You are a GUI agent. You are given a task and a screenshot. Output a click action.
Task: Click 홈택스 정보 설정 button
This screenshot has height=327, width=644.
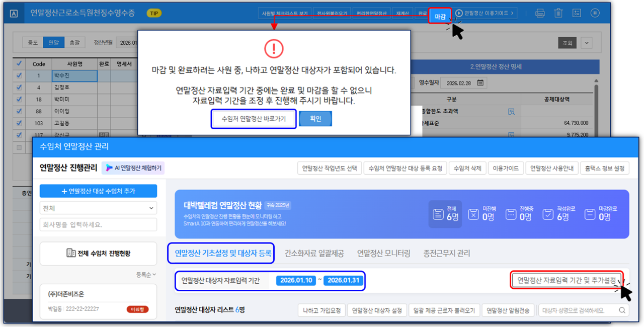605,168
